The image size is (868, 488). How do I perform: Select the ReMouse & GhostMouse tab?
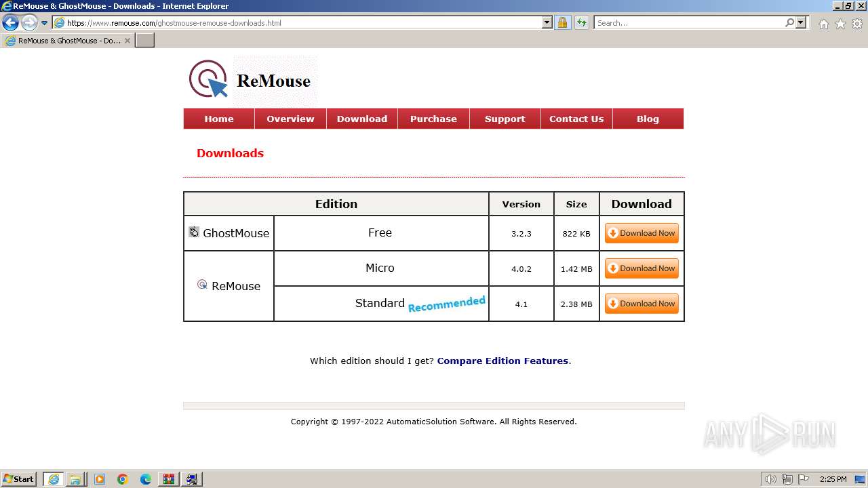pyautogui.click(x=68, y=41)
